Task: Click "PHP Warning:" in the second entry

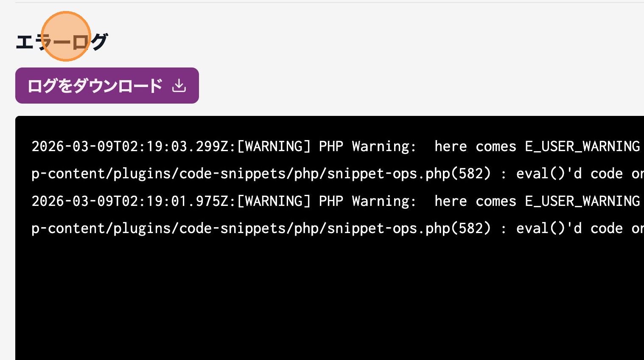Action: pyautogui.click(x=367, y=201)
